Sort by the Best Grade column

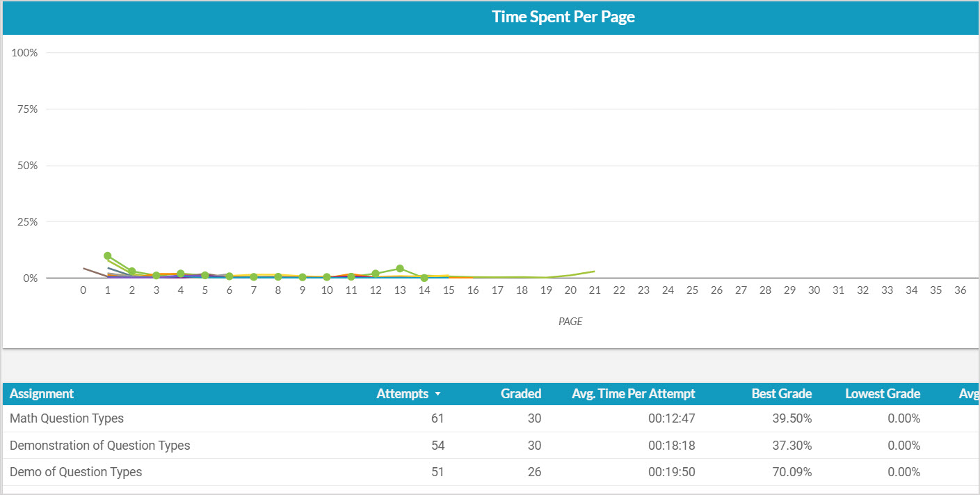coord(781,393)
